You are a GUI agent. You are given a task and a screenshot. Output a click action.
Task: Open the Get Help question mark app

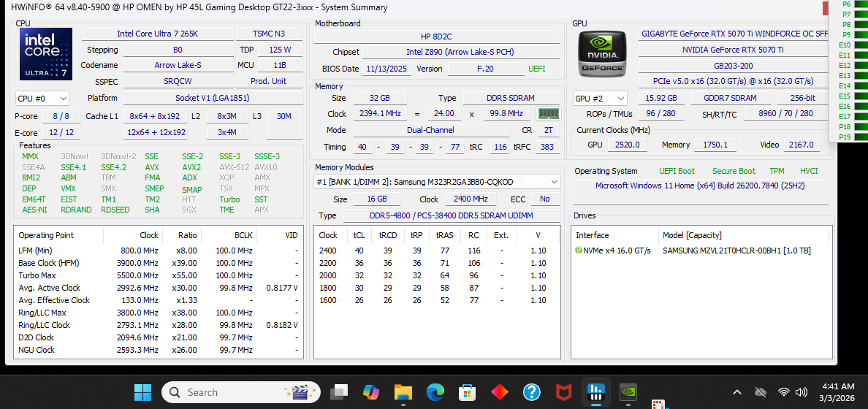pyautogui.click(x=531, y=392)
